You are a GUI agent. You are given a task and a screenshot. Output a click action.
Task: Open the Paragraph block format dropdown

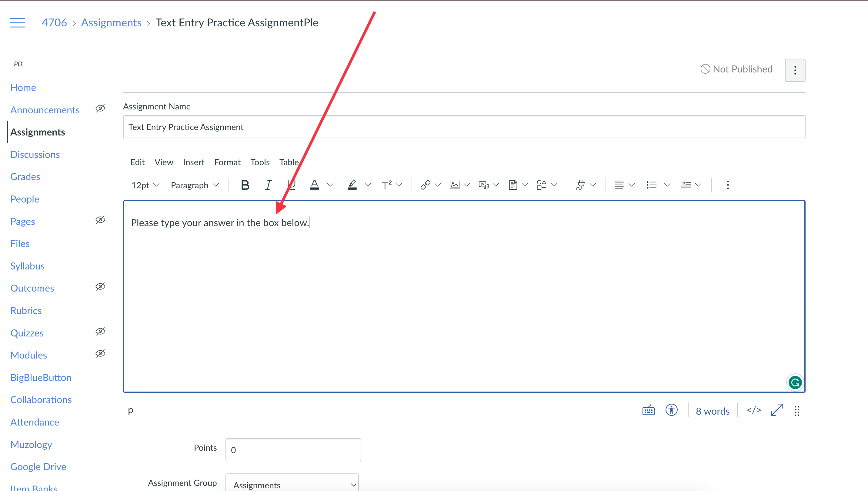tap(195, 185)
